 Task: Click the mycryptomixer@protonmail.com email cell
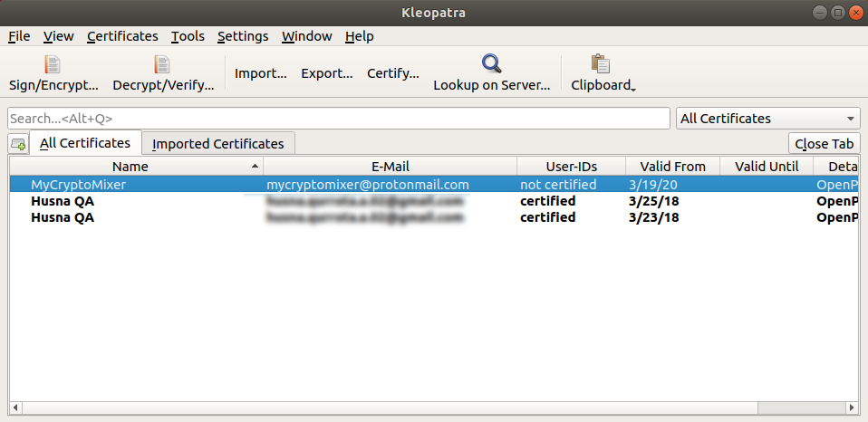(368, 185)
